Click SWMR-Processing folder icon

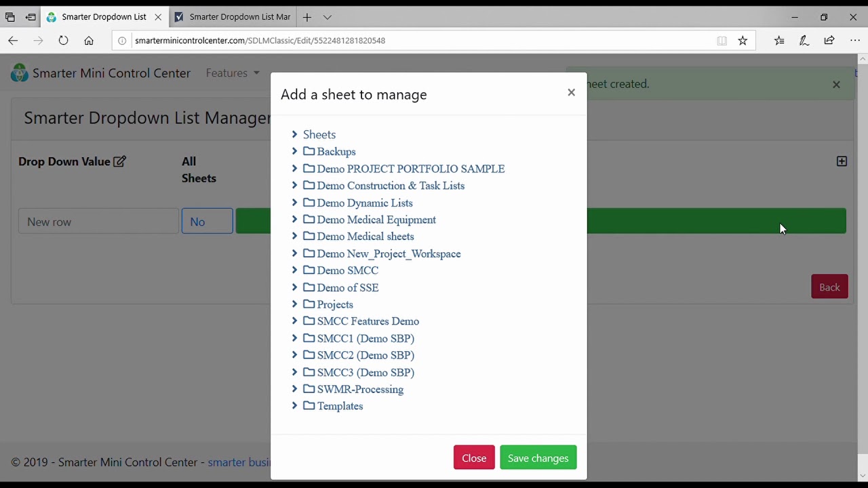309,388
